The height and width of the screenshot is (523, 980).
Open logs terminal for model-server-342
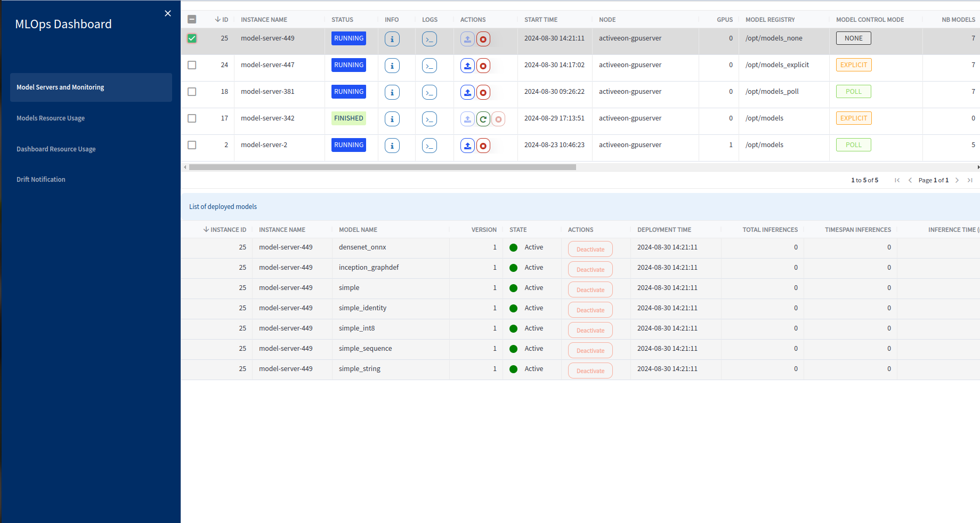pos(430,119)
